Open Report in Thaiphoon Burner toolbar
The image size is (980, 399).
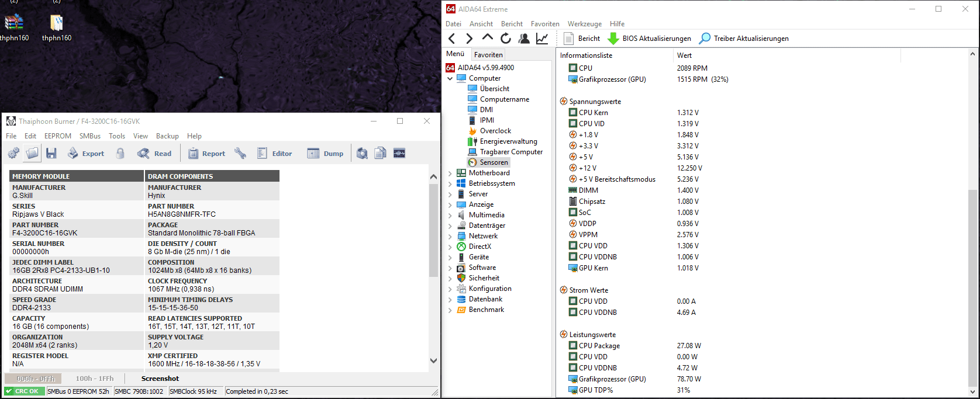point(206,154)
